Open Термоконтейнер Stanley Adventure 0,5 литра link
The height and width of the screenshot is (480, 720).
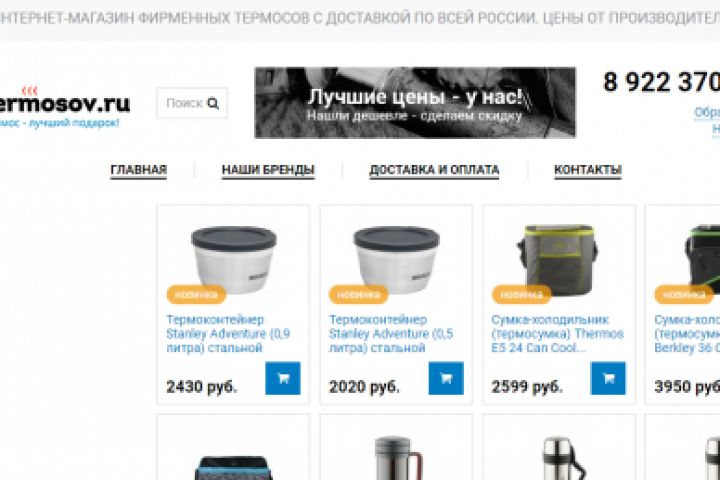(391, 333)
